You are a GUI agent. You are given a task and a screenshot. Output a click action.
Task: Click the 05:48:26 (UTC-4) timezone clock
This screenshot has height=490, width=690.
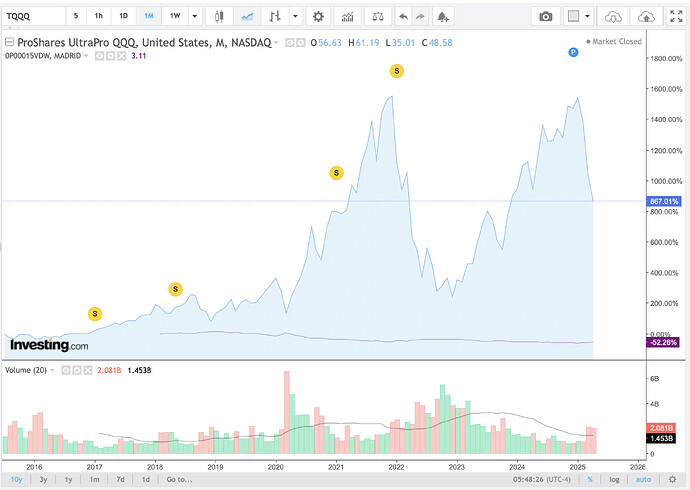(x=541, y=479)
